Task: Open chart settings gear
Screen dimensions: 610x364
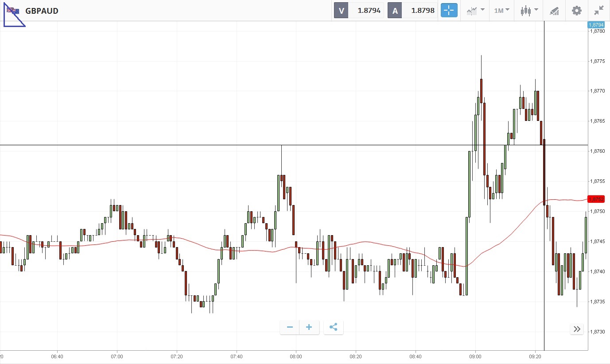Action: (x=576, y=11)
